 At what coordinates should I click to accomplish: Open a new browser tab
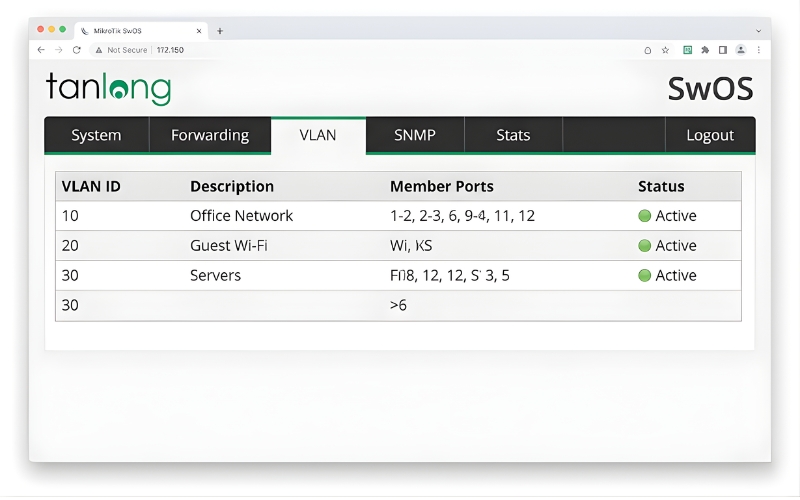(x=220, y=31)
